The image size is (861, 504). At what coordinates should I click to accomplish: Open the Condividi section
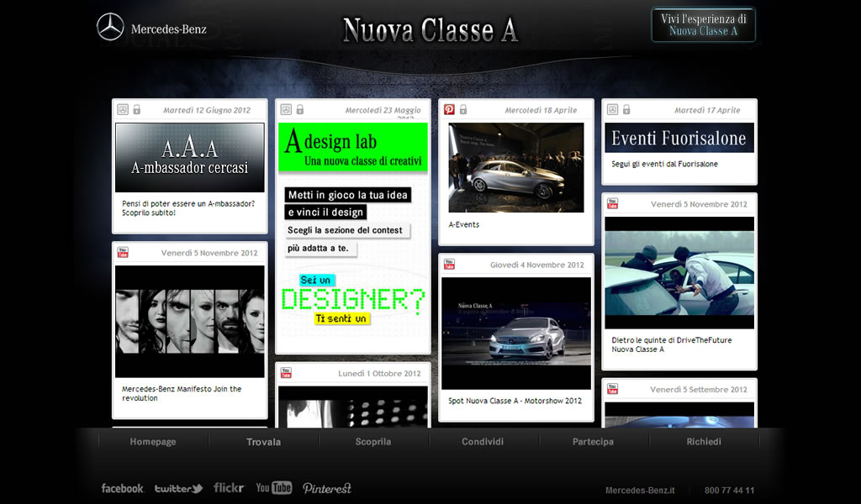pos(483,442)
